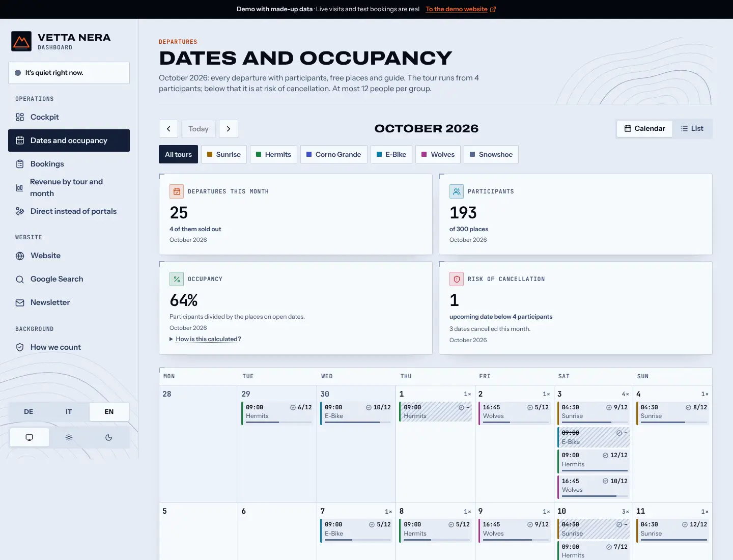Click the Google Search magnifier icon
Image resolution: width=733 pixels, height=560 pixels.
coord(20,279)
